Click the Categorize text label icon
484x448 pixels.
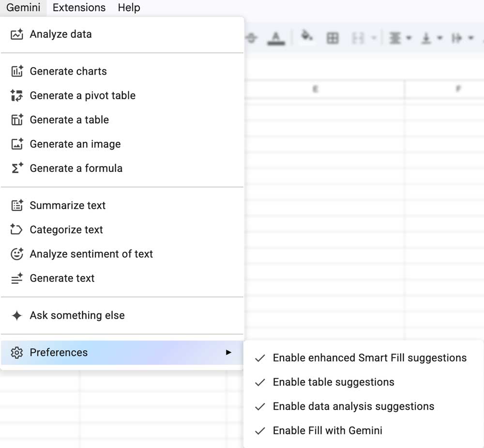(x=16, y=230)
